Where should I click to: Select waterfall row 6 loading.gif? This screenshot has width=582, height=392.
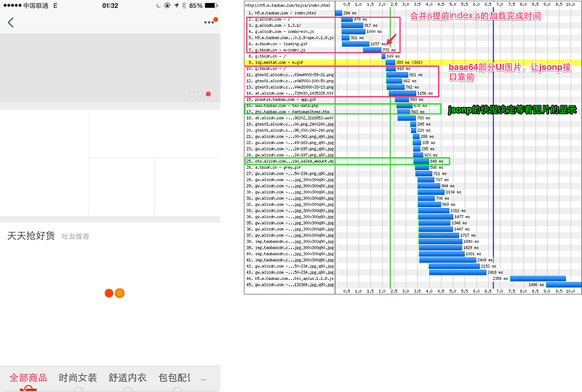coord(290,44)
